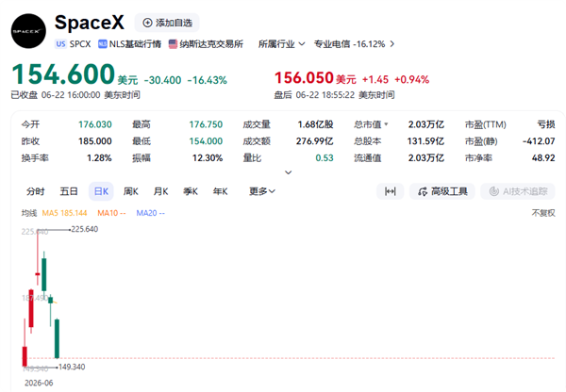Click the after-hours percent +0.94%
Viewport: 566px width, 392px height.
click(412, 79)
